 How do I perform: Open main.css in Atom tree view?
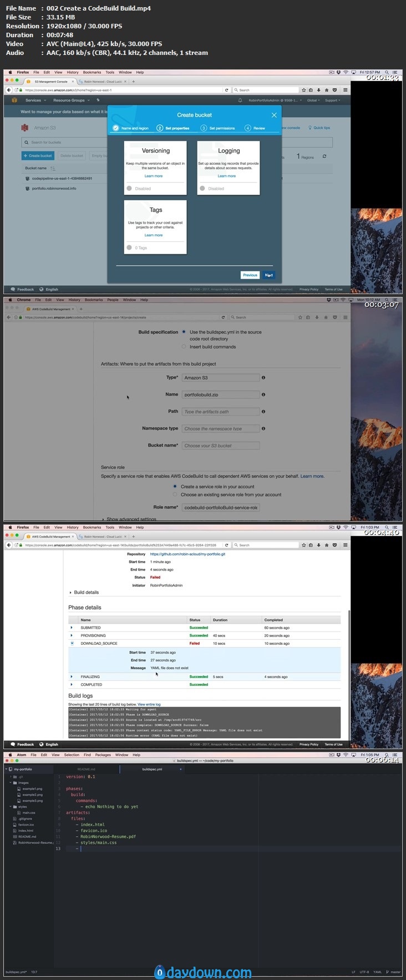coord(29,812)
